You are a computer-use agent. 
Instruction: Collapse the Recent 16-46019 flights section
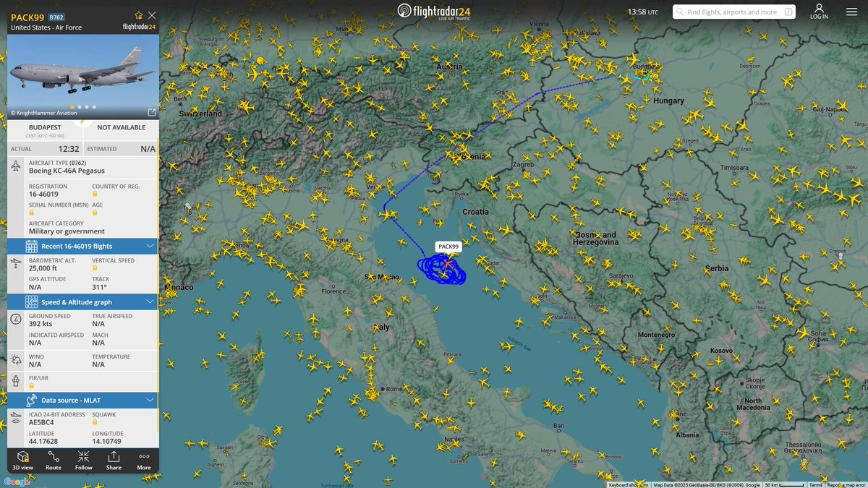150,246
